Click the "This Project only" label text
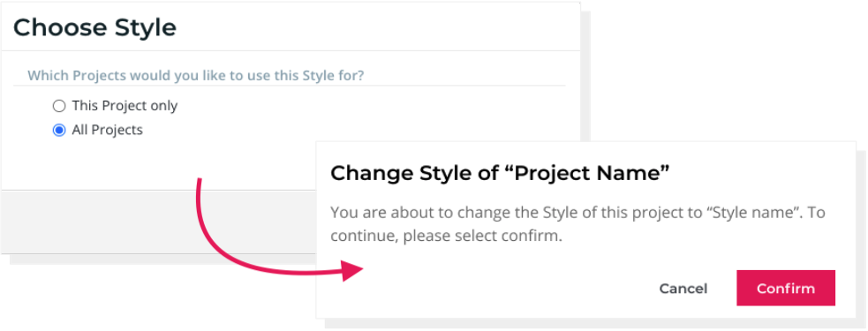 125,106
